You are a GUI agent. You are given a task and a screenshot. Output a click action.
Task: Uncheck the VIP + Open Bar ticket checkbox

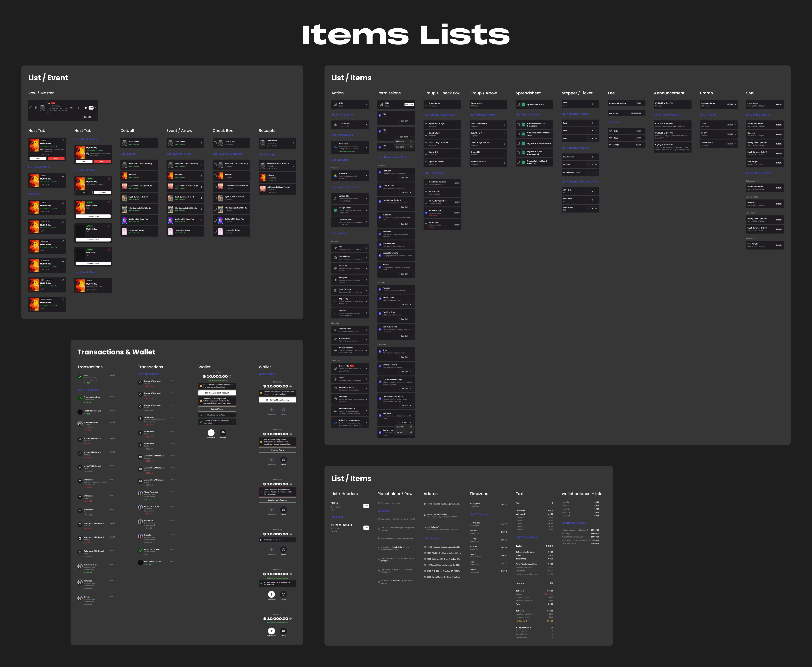[x=426, y=213]
